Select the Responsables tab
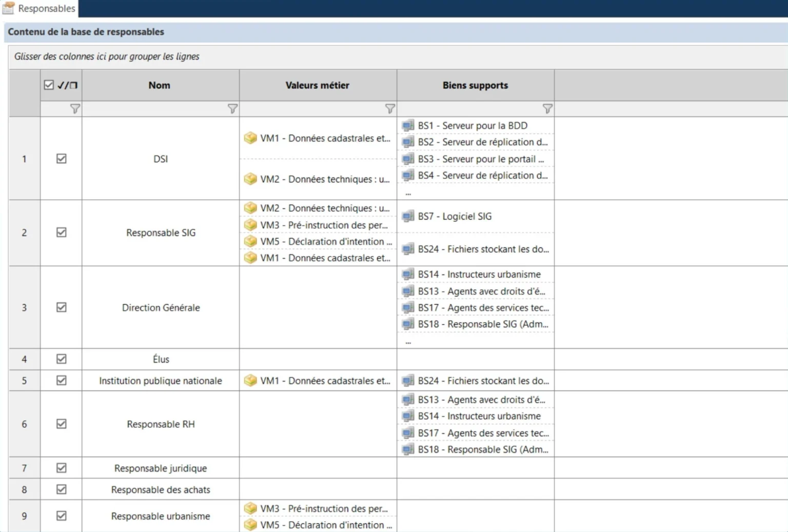 [40, 8]
